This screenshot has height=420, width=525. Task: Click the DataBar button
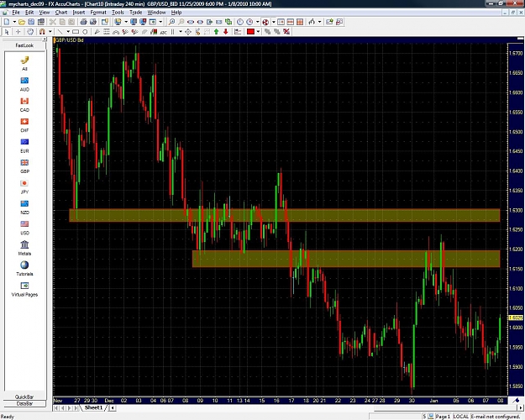[x=24, y=403]
